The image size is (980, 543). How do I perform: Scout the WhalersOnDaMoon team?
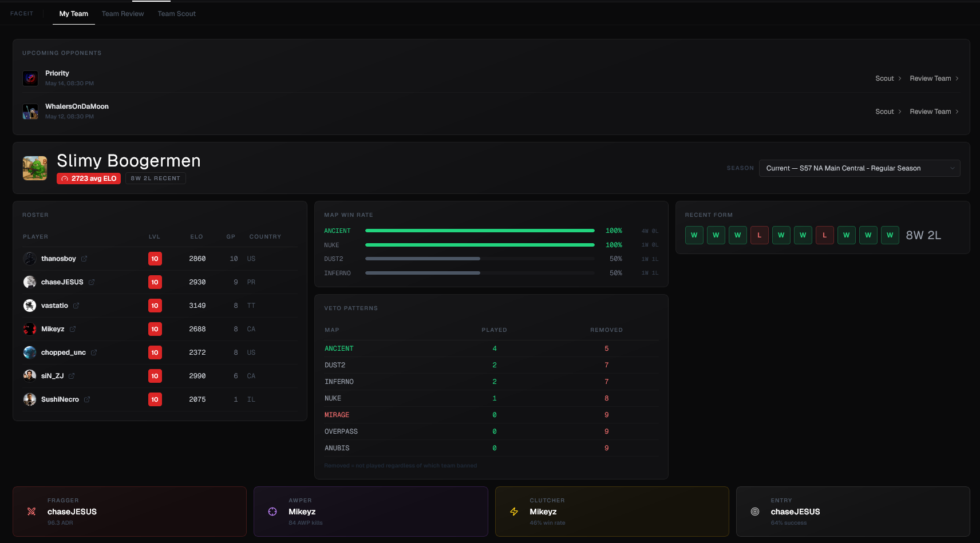pyautogui.click(x=888, y=112)
